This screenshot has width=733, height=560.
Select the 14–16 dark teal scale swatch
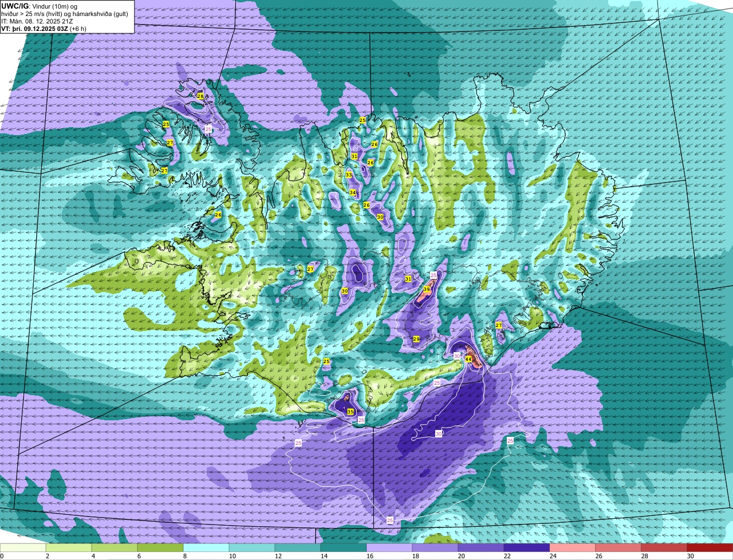344,548
